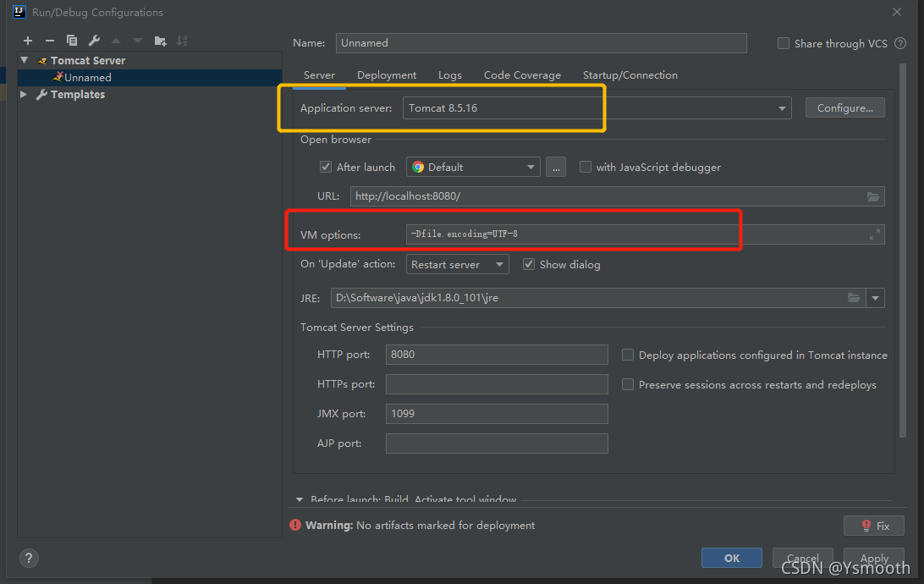Uncheck After launch checkbox
This screenshot has height=584, width=924.
click(x=325, y=167)
